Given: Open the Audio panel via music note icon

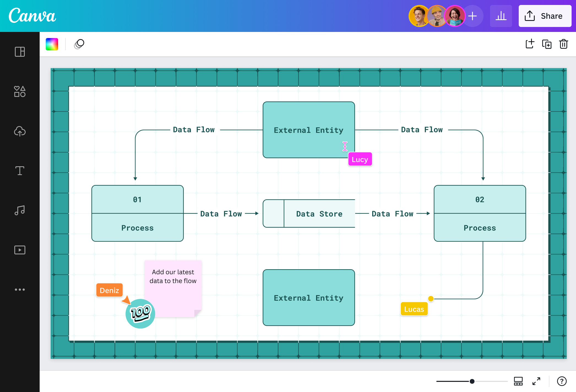Looking at the screenshot, I should [20, 210].
